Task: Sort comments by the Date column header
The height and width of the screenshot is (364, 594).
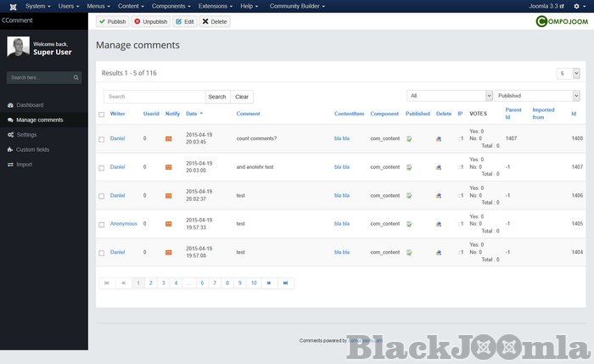Action: [192, 114]
